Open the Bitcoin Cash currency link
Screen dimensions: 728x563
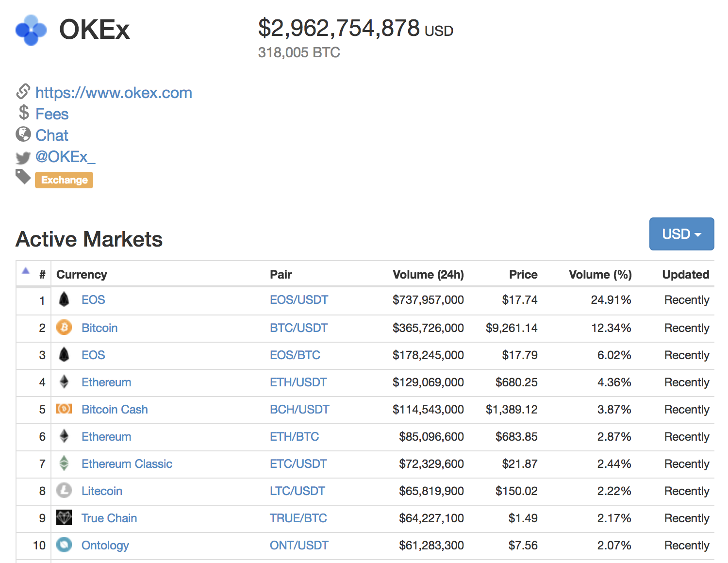(x=115, y=410)
